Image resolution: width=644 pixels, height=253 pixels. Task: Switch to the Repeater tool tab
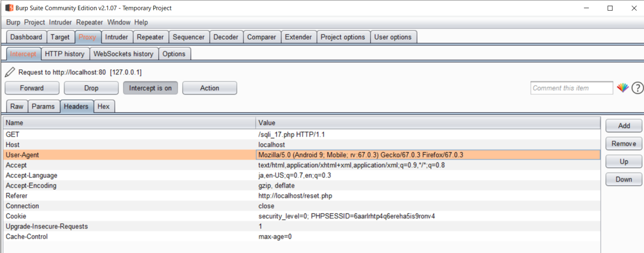coord(150,37)
